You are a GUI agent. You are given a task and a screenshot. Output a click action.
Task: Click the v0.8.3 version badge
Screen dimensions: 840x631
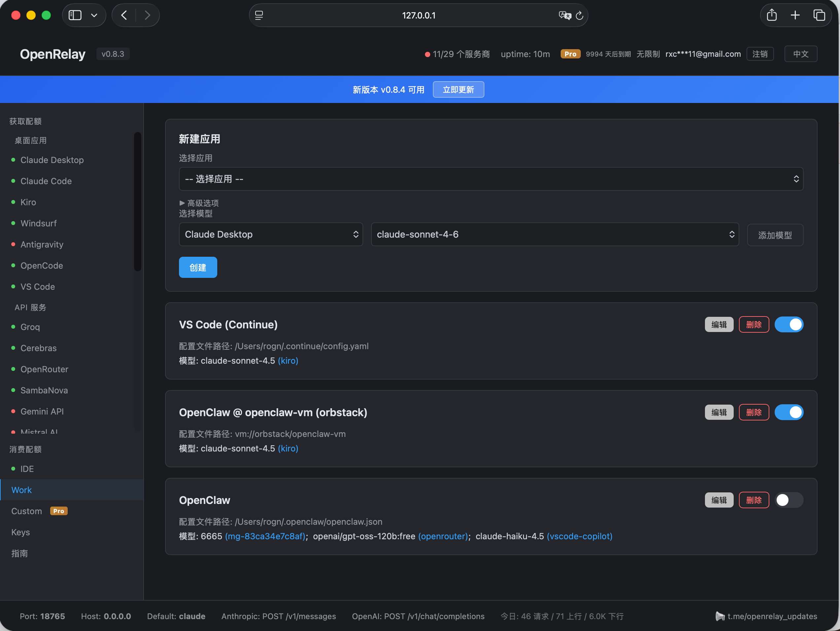click(113, 54)
